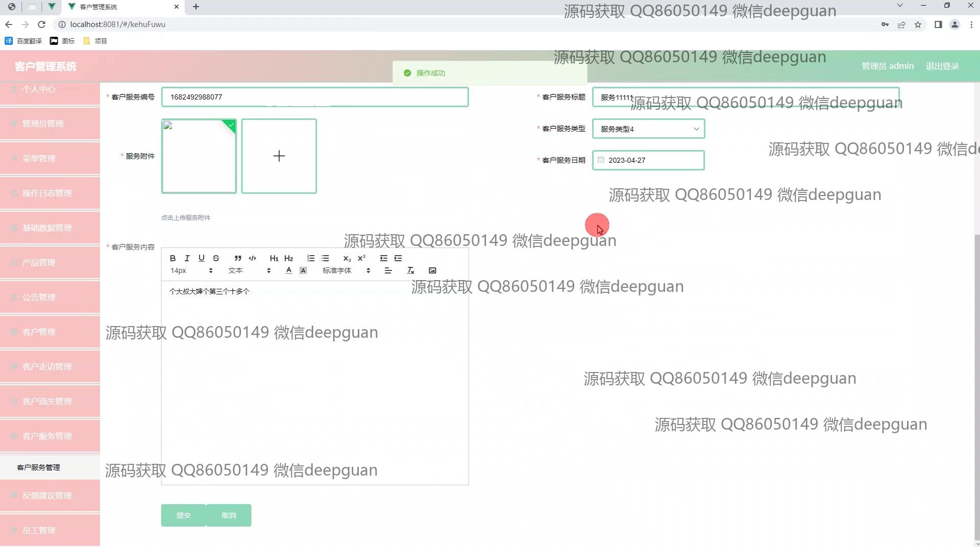980x547 pixels.
Task: Toggle bold formatting in the editor
Action: click(173, 258)
